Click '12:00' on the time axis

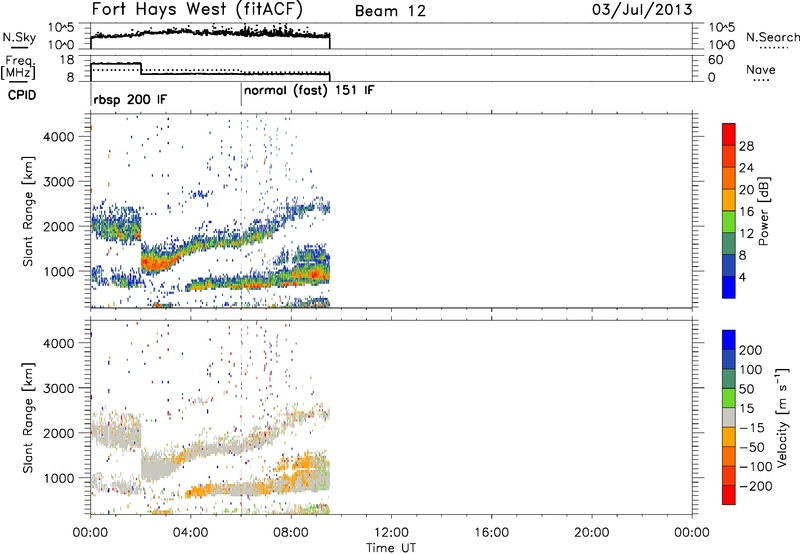[391, 533]
